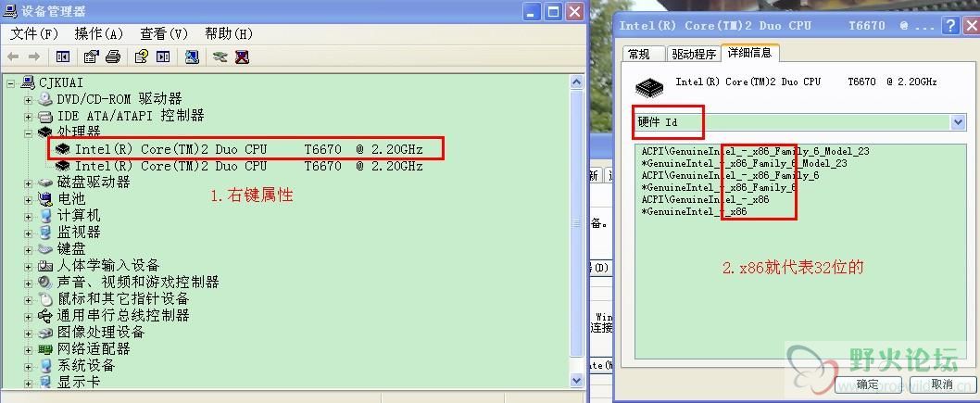980x403 pixels.
Task: Click the scan for hardware changes icon
Action: click(x=192, y=57)
